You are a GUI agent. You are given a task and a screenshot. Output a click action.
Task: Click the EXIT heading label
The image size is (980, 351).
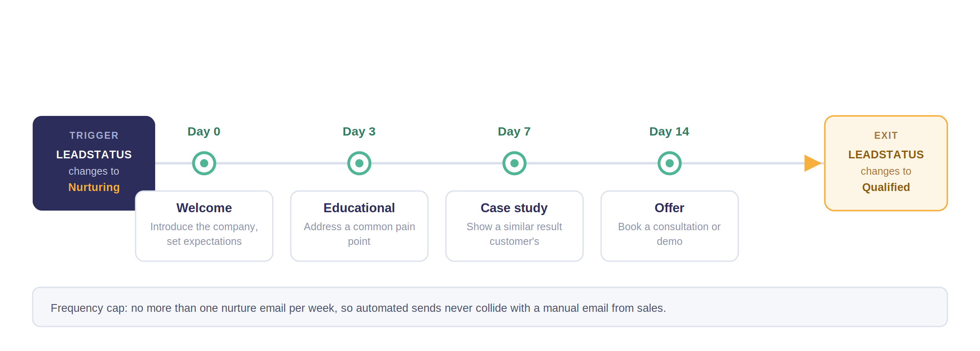(886, 136)
